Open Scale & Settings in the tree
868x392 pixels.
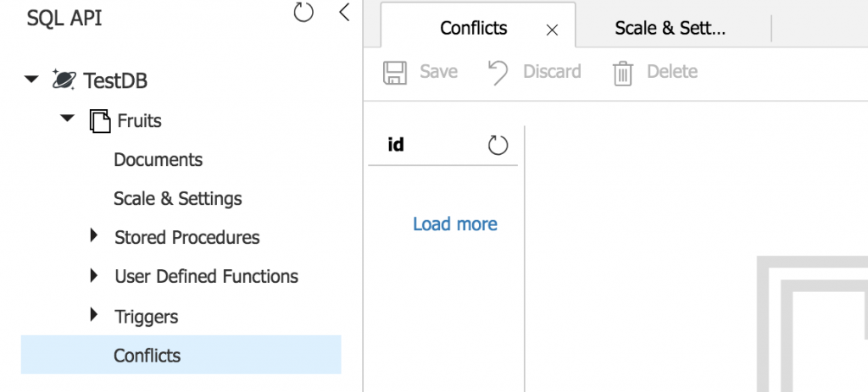tap(177, 199)
